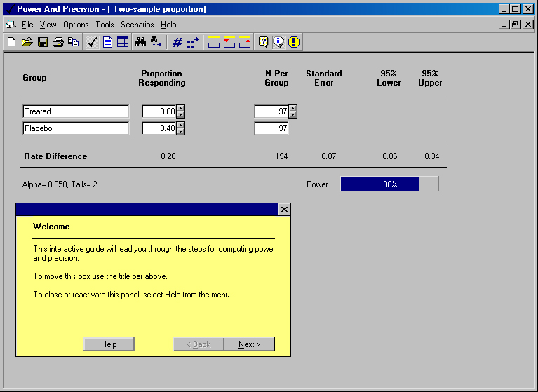Click the Save floppy disk icon
Image resolution: width=538 pixels, height=392 pixels.
(x=43, y=42)
